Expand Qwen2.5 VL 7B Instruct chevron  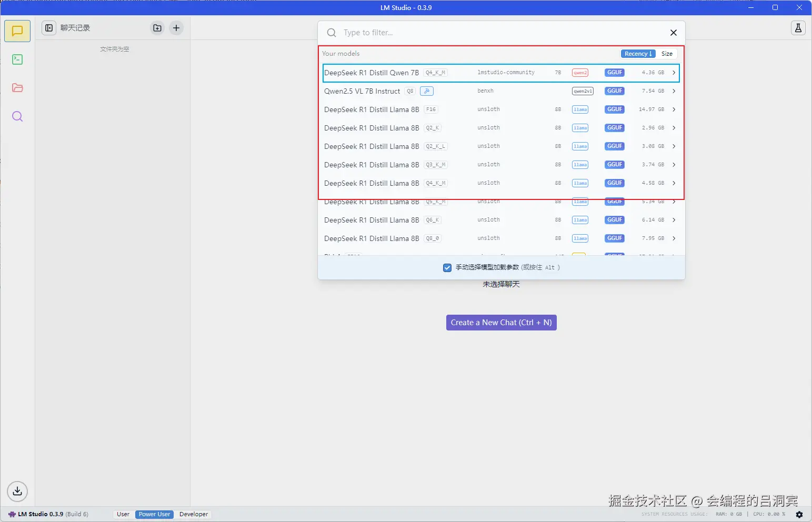coord(674,91)
